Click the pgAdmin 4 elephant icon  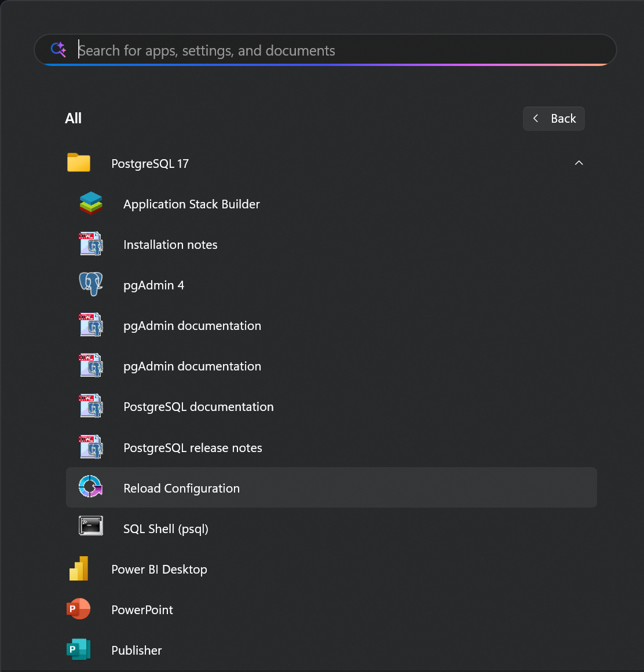point(91,285)
